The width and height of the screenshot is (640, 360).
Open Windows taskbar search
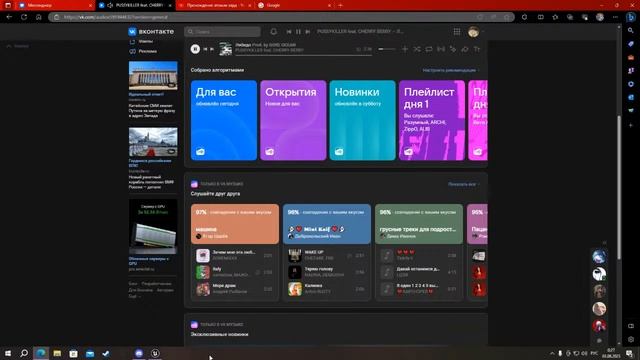tap(24, 353)
